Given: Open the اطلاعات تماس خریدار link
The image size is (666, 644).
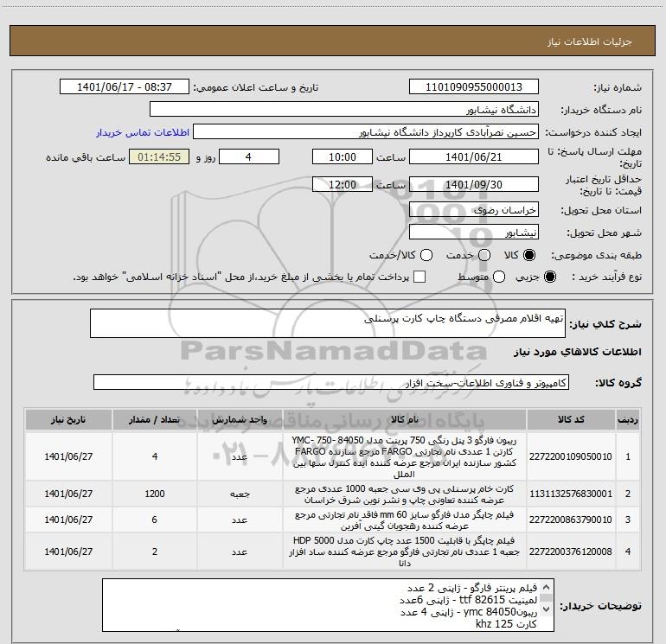Looking at the screenshot, I should [143, 132].
